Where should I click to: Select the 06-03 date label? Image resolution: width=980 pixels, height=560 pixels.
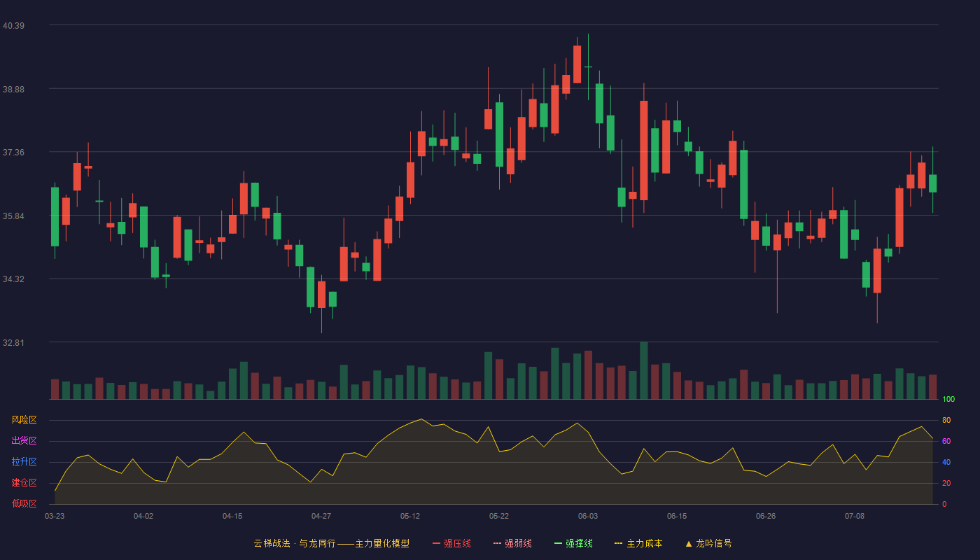tap(588, 516)
